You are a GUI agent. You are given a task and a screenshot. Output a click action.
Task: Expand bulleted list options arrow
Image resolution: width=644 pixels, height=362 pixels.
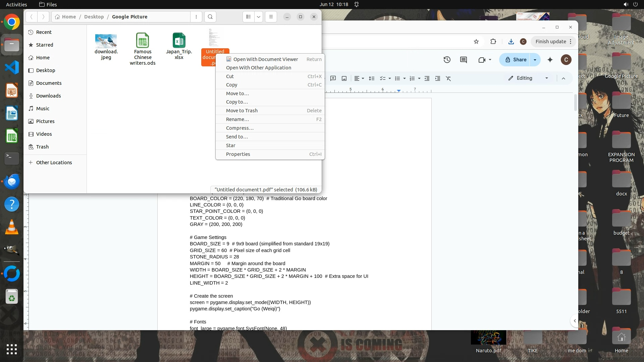(405, 78)
